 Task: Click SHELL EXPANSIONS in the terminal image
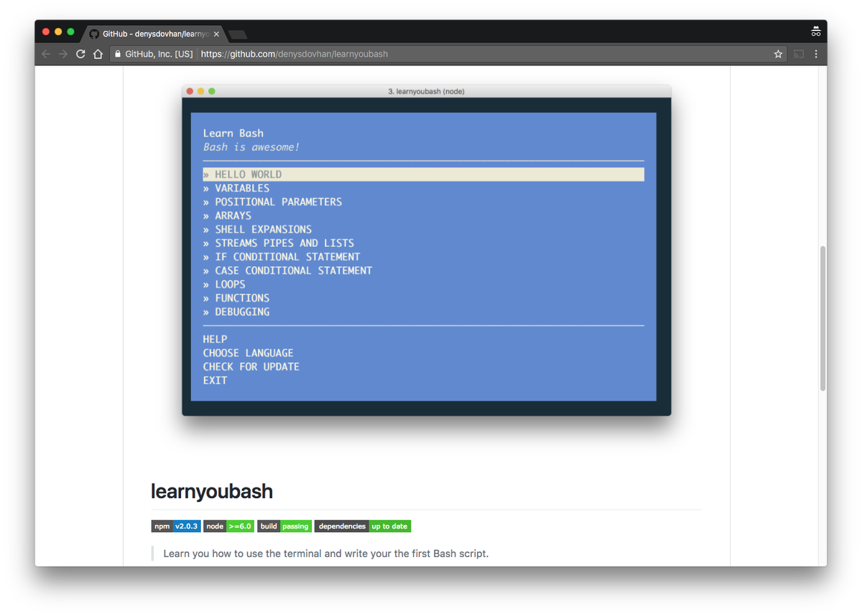(263, 229)
